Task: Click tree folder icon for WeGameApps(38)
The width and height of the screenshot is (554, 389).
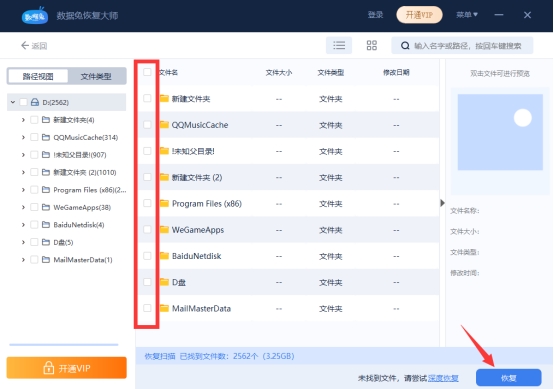Action: 46,207
